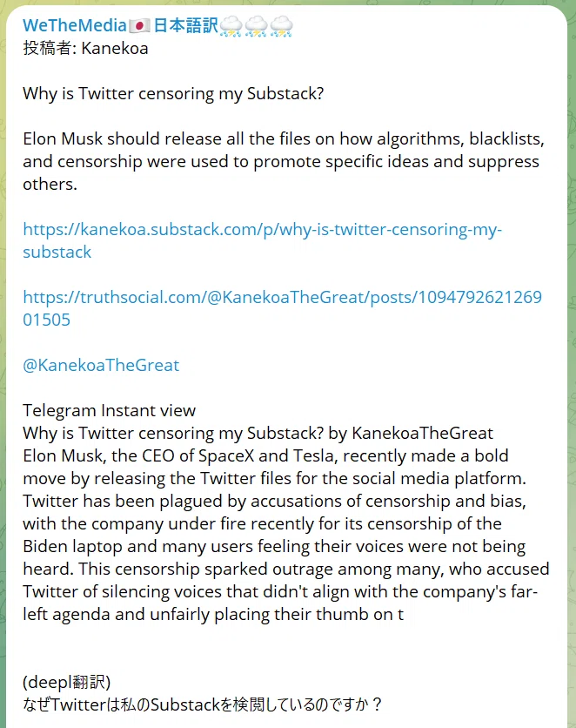This screenshot has width=576, height=728.
Task: Click the last thunder cloud emoji
Action: 282,26
